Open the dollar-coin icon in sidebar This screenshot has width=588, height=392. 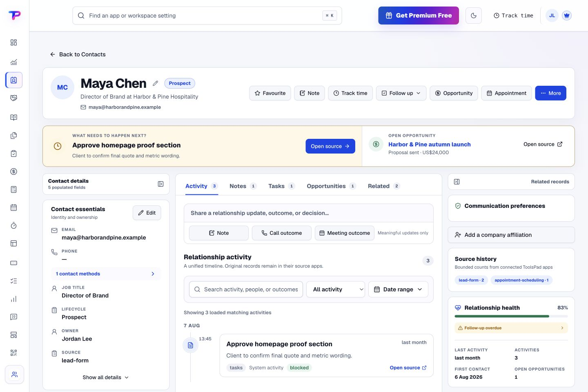pyautogui.click(x=13, y=171)
